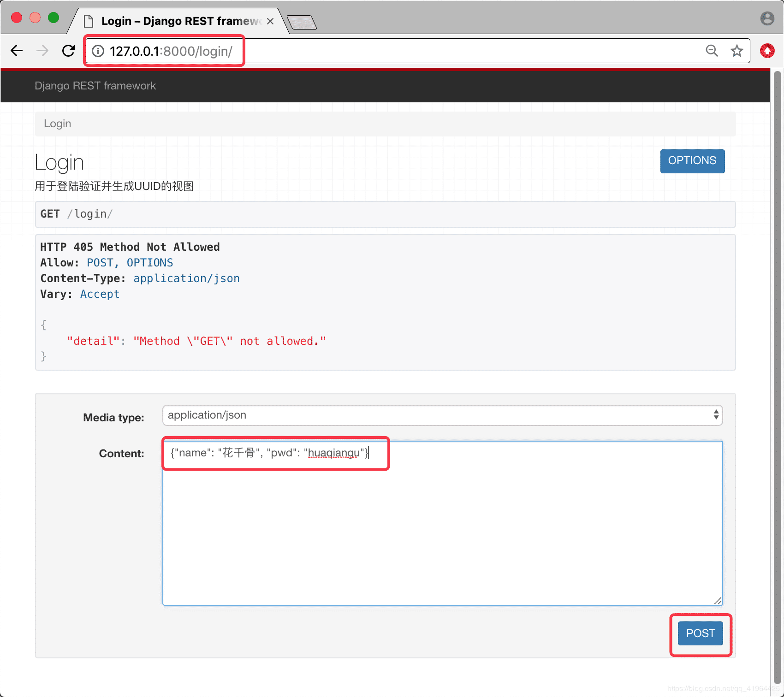The height and width of the screenshot is (697, 784).
Task: Click the browser forward arrow
Action: [42, 51]
